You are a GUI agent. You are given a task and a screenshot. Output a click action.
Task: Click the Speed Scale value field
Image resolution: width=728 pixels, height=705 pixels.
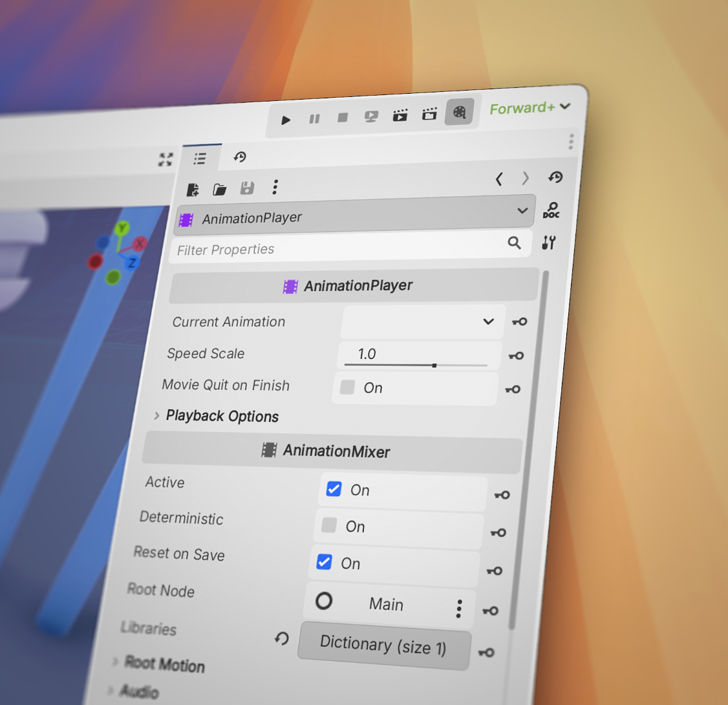[x=419, y=355]
